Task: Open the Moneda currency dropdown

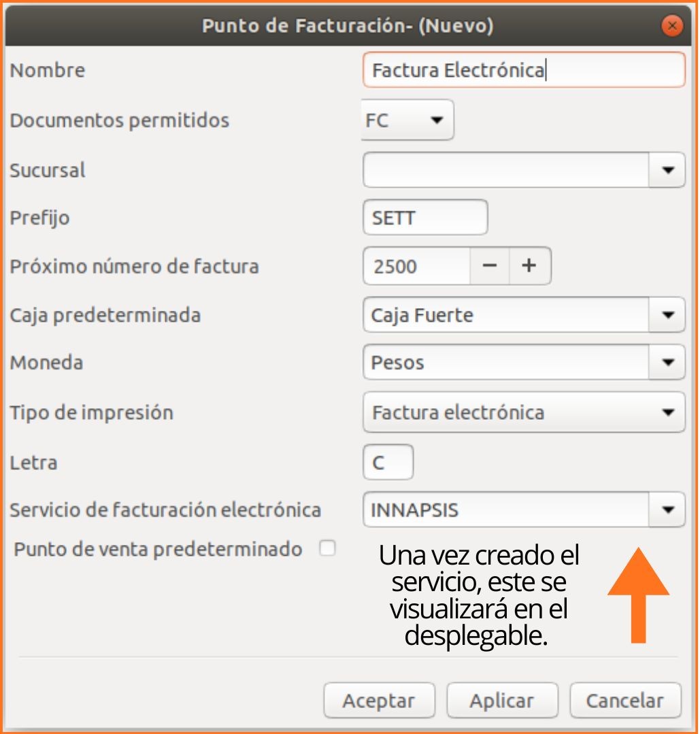Action: (667, 362)
